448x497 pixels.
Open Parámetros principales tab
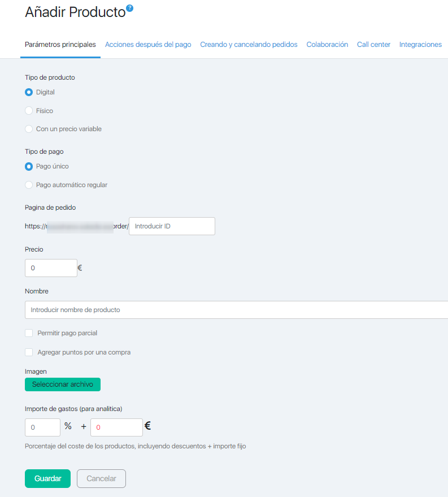[60, 45]
